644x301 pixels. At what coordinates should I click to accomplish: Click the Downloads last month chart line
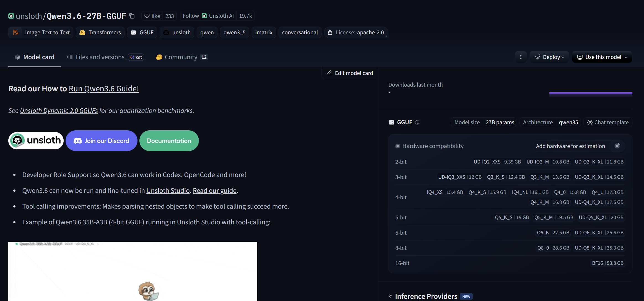pyautogui.click(x=591, y=93)
